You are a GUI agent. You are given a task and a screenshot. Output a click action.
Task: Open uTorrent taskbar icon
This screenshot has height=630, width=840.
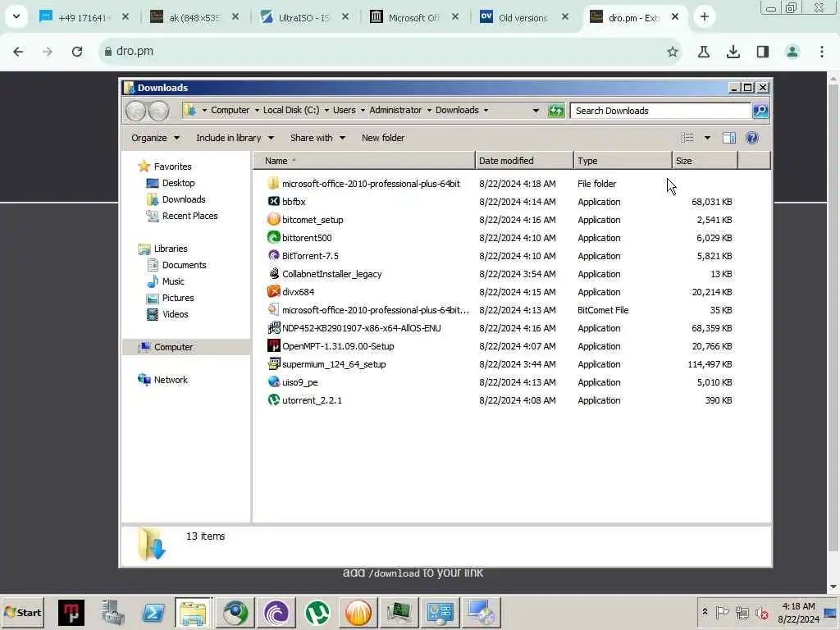pos(317,612)
